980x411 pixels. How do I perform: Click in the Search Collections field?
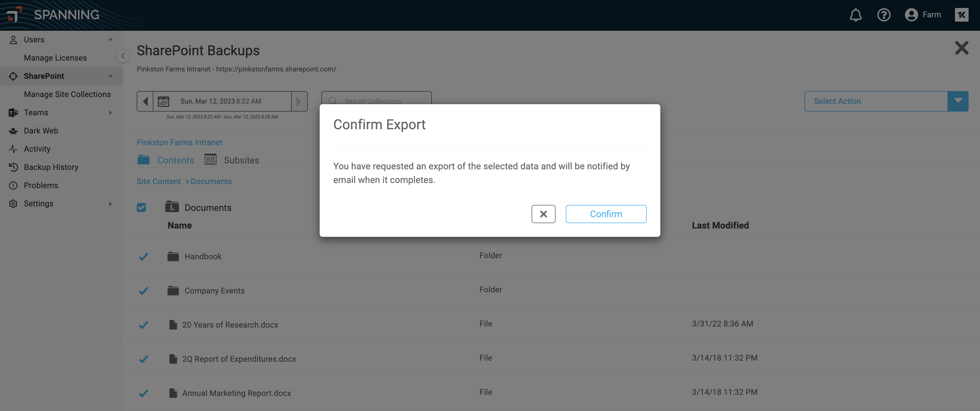coord(376,101)
